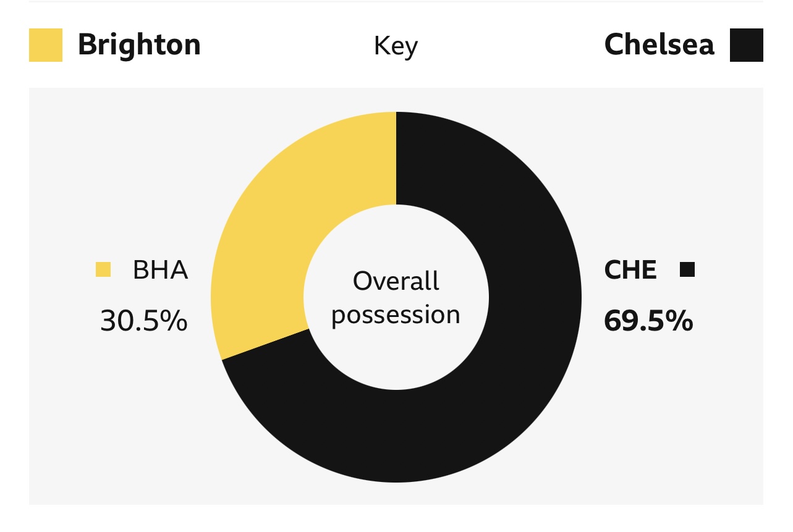
Task: Click the word Overall in chart center
Action: [396, 282]
